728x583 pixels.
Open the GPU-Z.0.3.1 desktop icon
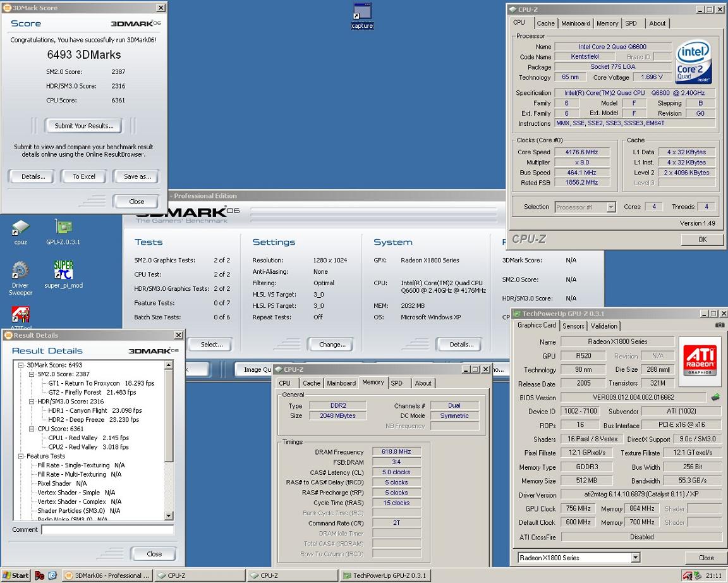63,231
